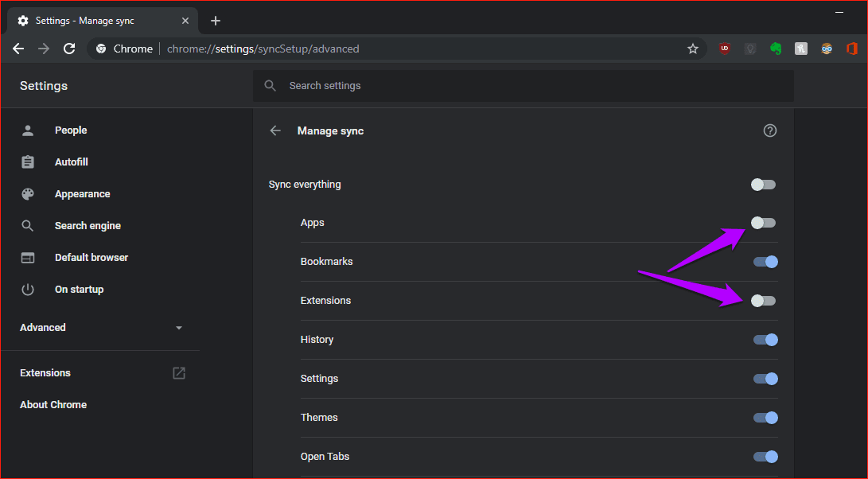Turn on the Apps sync toggle
The width and height of the screenshot is (868, 479).
point(763,223)
